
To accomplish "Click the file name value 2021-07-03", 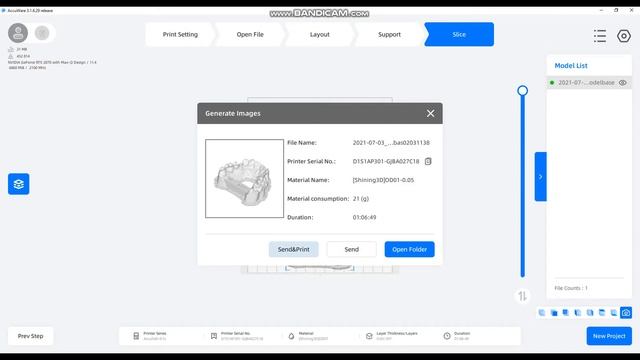I will pos(391,143).
